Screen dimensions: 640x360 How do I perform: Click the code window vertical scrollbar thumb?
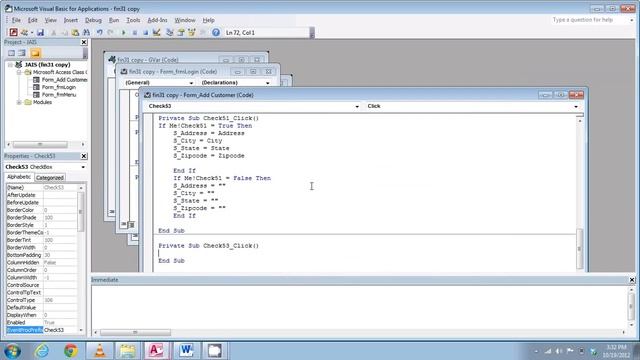[579, 248]
